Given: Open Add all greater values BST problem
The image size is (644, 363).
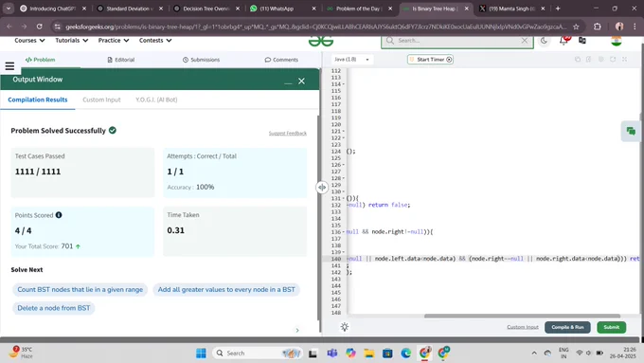Looking at the screenshot, I should [226, 289].
